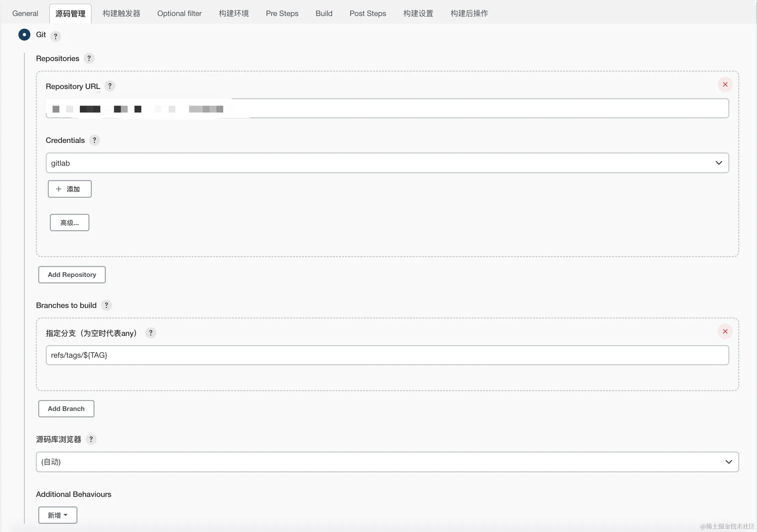Screen dimensions: 757x532
Task: Show help for Credentials field
Action: [94, 140]
